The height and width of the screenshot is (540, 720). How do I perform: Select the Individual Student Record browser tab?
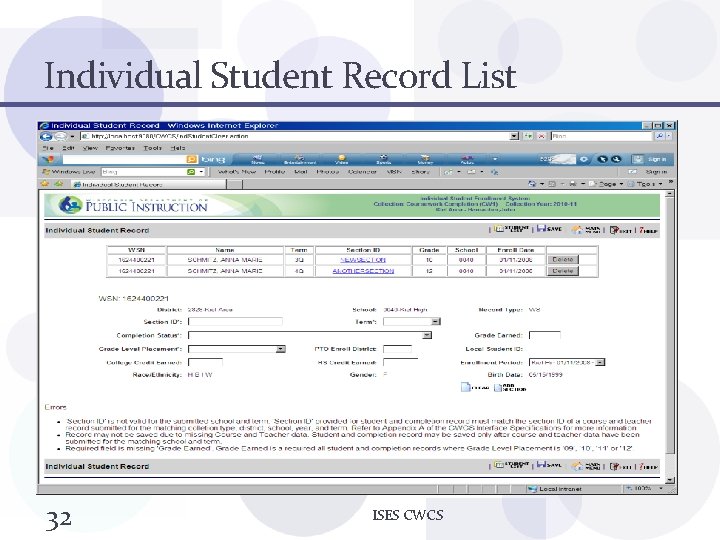(148, 184)
